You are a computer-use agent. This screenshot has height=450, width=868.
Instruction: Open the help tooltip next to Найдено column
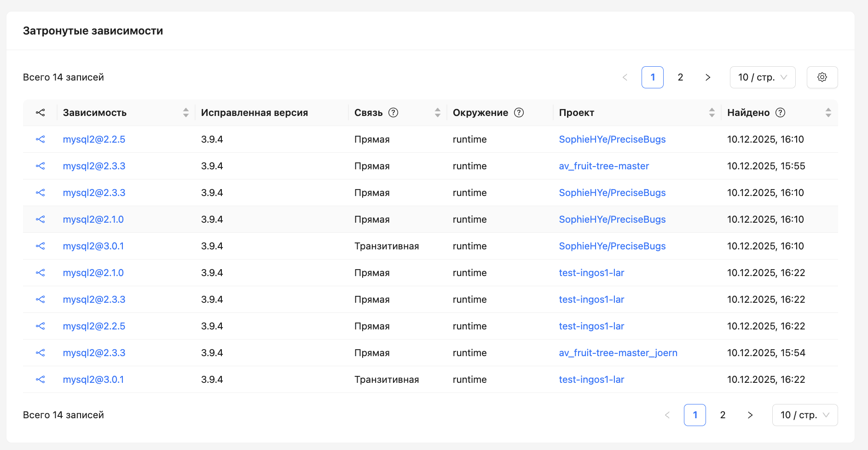pyautogui.click(x=780, y=112)
